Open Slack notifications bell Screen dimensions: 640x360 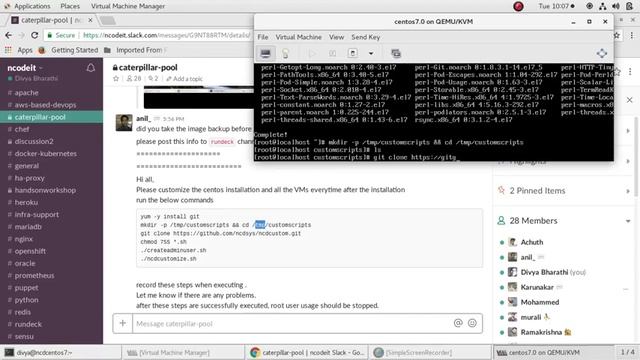91,68
